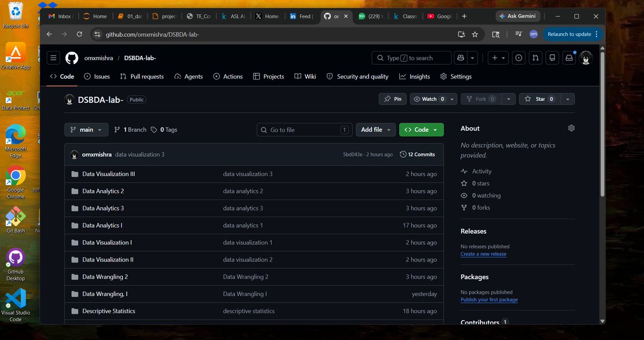Pin the DSBDA-lab- repository
Image resolution: width=644 pixels, height=340 pixels.
393,99
